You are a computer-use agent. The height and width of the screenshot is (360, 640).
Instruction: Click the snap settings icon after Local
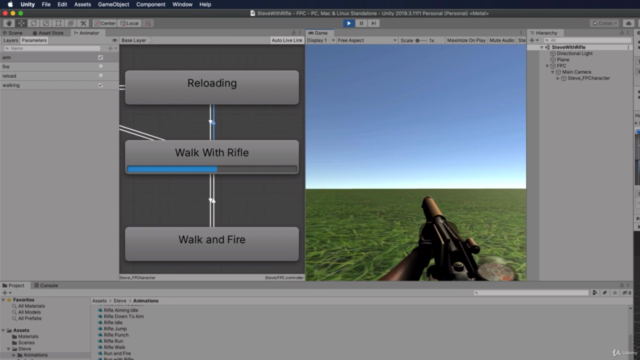[148, 23]
